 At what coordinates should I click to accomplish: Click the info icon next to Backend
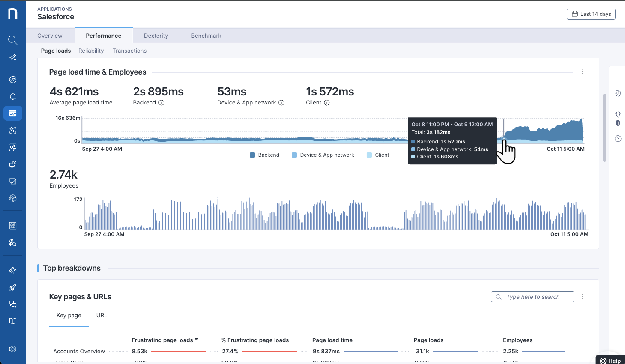point(161,103)
